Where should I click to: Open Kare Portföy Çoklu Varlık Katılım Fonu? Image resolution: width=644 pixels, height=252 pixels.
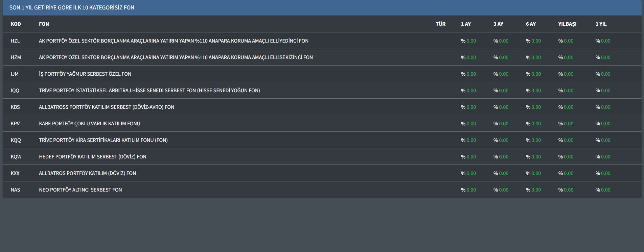tap(89, 124)
